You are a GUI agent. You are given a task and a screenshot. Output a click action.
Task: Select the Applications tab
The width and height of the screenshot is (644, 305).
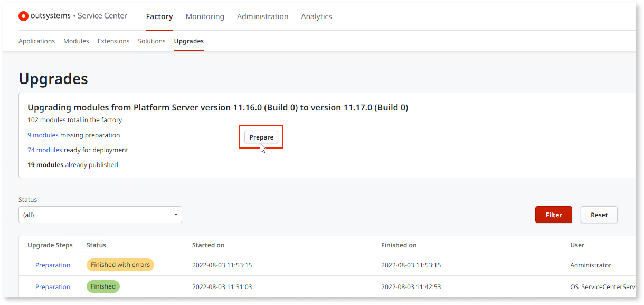(x=36, y=41)
